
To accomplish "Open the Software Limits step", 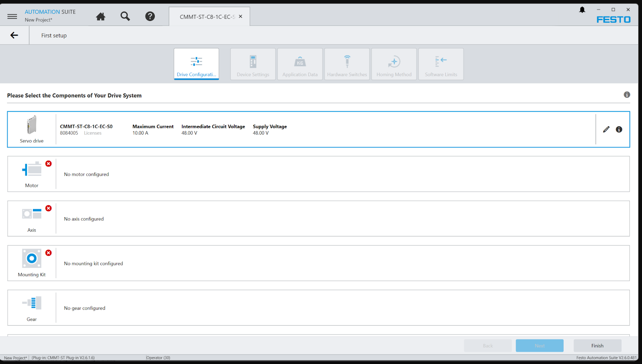I will (x=441, y=64).
